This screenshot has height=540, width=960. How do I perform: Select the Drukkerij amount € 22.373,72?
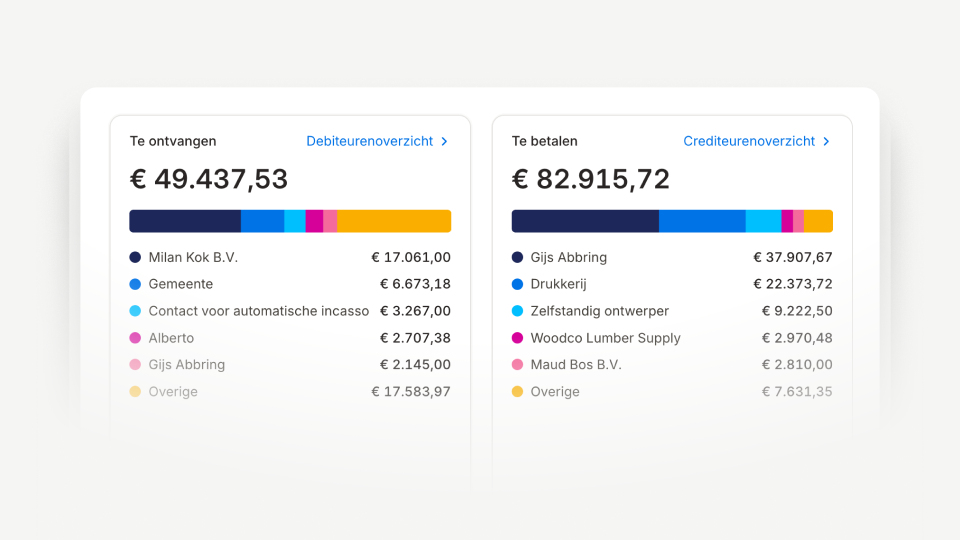793,284
